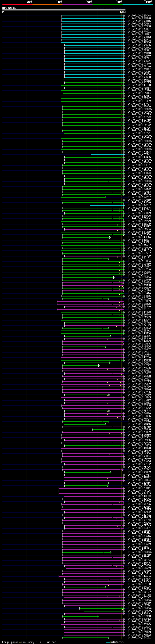
Task: Select the UniRef100_P07817 label
Action: click(139, 266)
